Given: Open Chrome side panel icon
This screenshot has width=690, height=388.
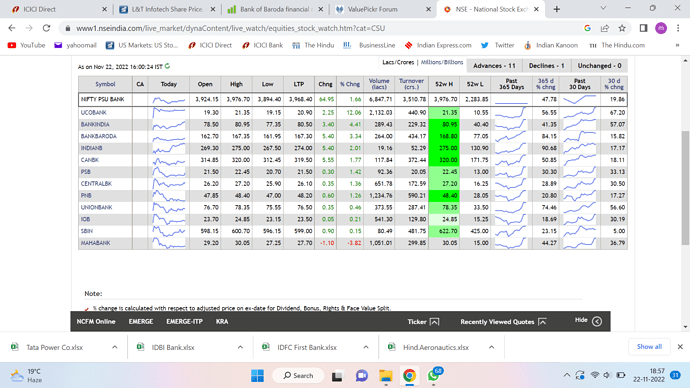Looking at the screenshot, I should [643, 28].
